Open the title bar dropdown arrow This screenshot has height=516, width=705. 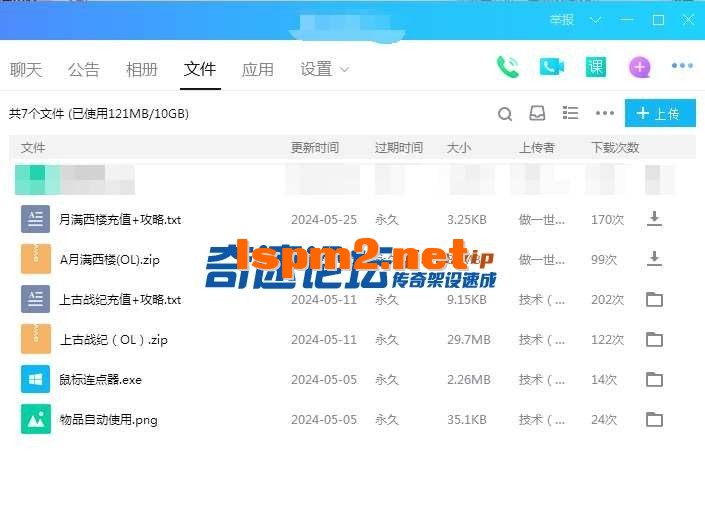coord(596,19)
